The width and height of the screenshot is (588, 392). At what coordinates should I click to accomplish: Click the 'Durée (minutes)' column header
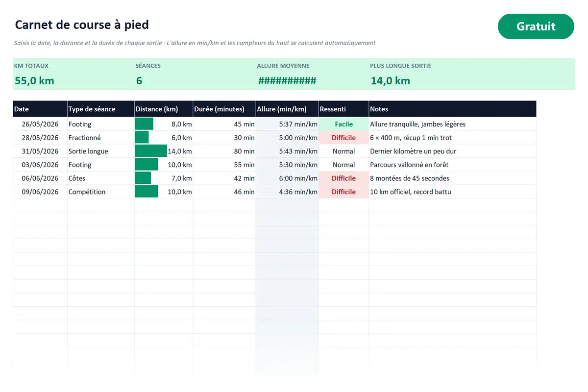pyautogui.click(x=224, y=109)
